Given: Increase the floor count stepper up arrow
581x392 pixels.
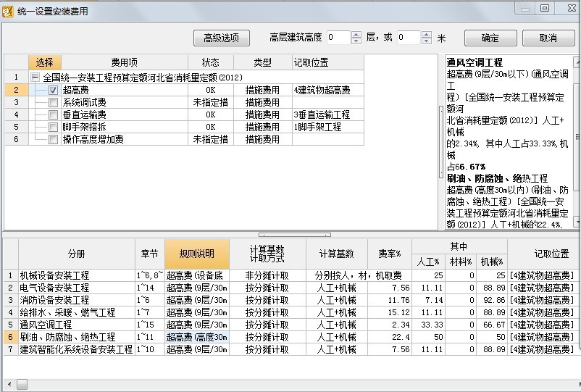Looking at the screenshot, I should pyautogui.click(x=356, y=35).
